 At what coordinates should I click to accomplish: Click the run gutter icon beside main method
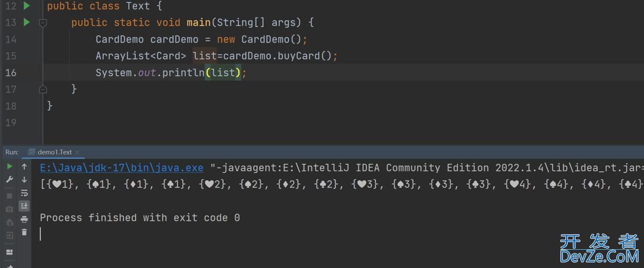[x=27, y=23]
